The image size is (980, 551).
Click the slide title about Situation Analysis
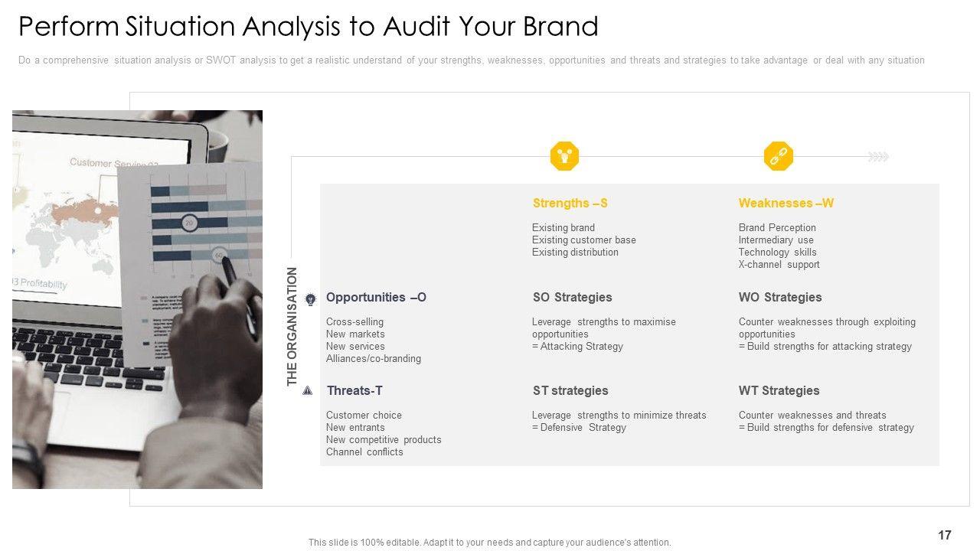click(x=308, y=27)
